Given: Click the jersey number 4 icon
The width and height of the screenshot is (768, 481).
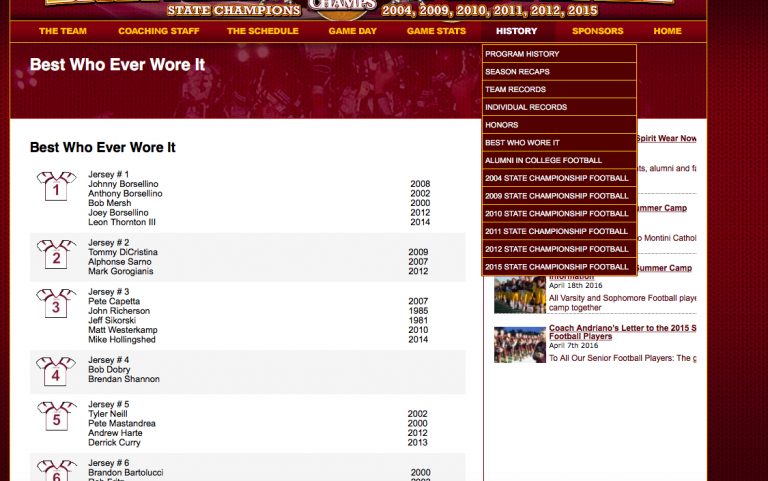Looking at the screenshot, I should (56, 372).
